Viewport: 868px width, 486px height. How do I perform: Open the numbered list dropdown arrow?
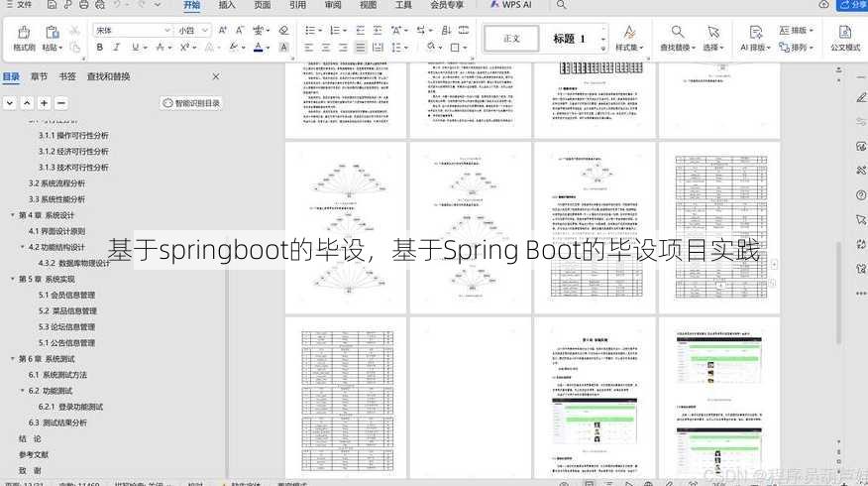pyautogui.click(x=344, y=31)
